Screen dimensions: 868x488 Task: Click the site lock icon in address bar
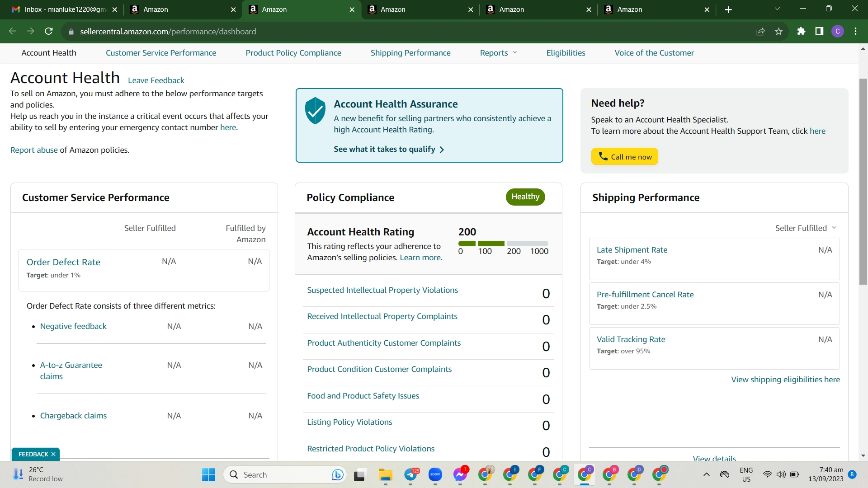71,32
